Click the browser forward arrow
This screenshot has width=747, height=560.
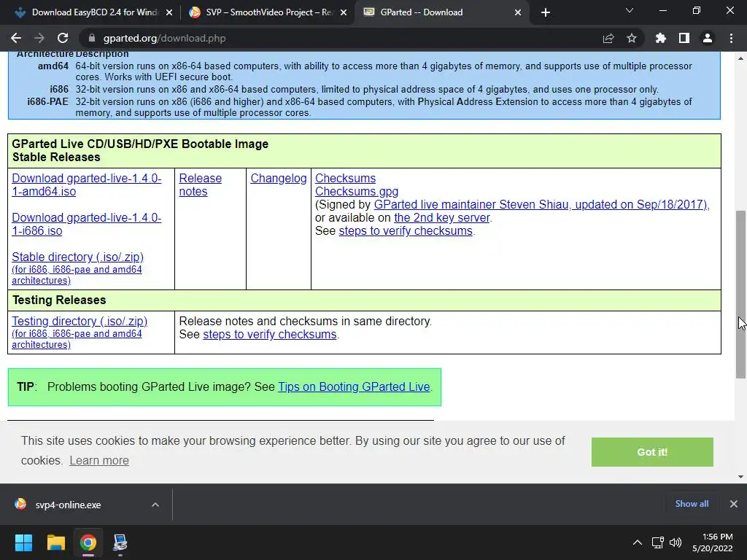pos(39,38)
